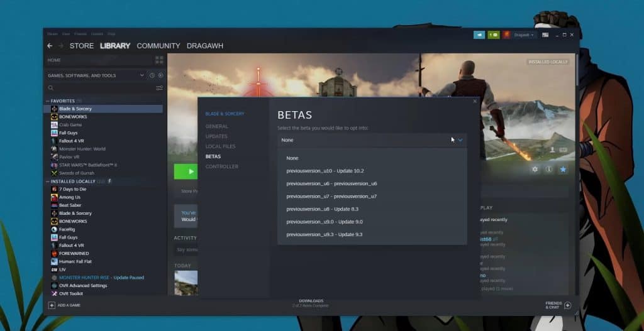Click Among Us game icon
The width and height of the screenshot is (644, 331).
(54, 197)
